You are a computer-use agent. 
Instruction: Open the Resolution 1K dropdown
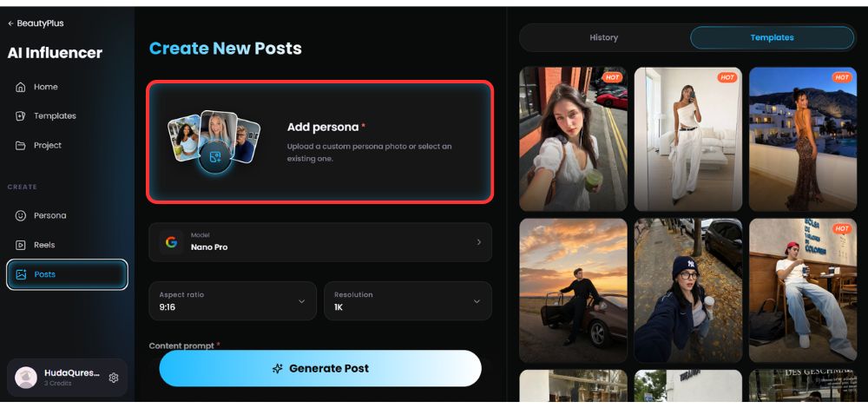407,301
